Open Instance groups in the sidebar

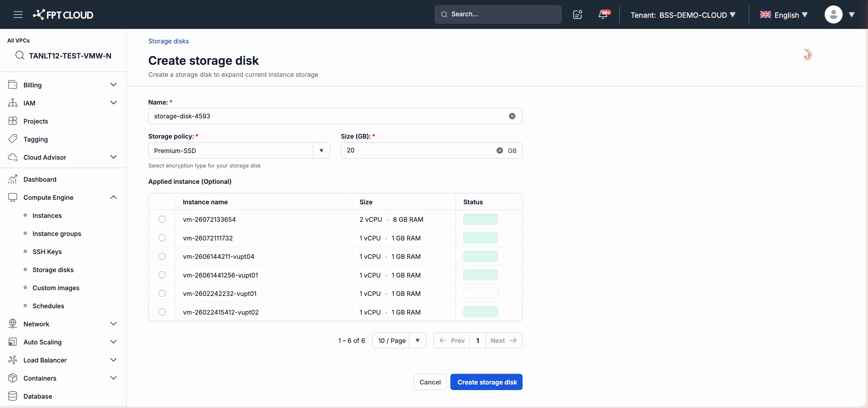(x=57, y=234)
